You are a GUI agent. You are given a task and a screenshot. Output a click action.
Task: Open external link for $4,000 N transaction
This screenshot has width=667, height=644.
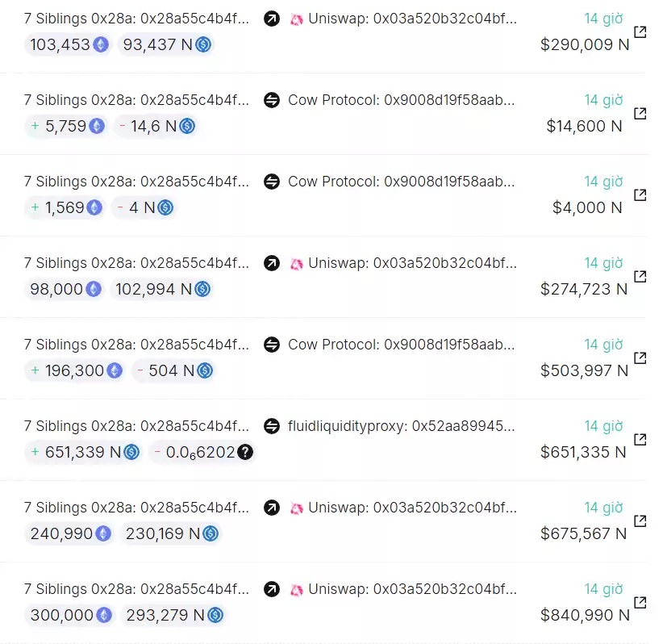[x=640, y=195]
